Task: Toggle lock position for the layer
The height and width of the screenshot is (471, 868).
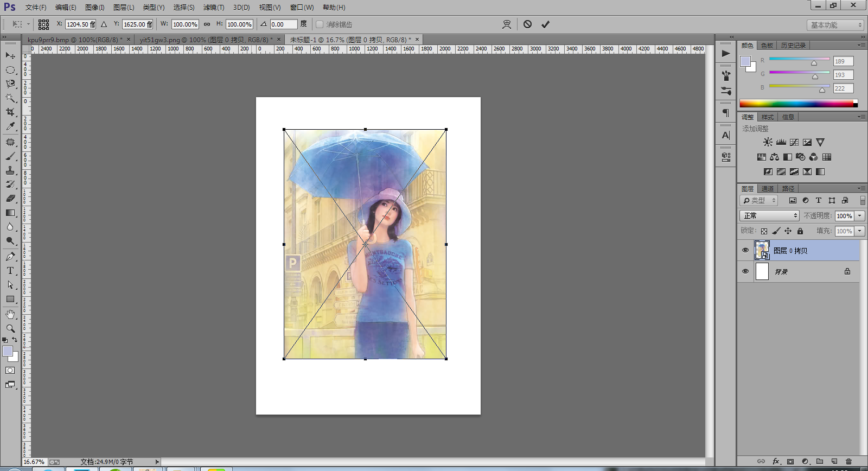Action: coord(788,231)
